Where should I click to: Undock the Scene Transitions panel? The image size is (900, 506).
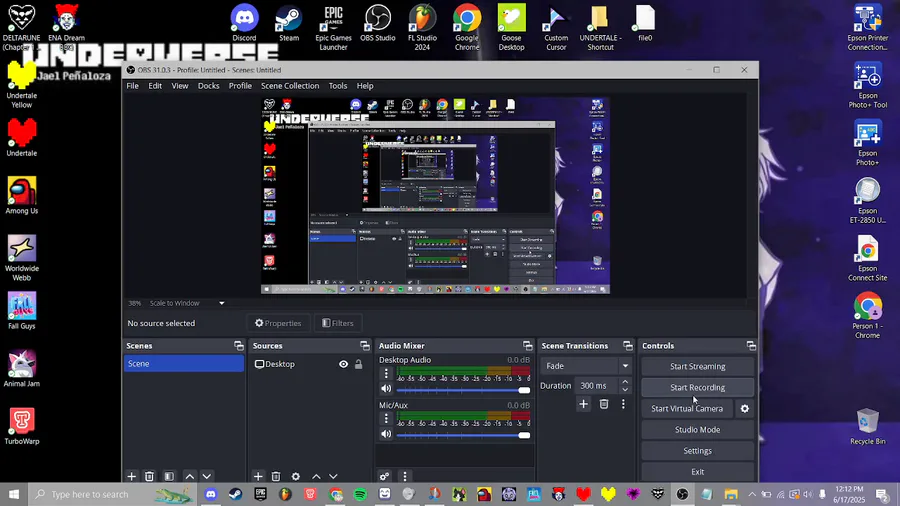627,345
